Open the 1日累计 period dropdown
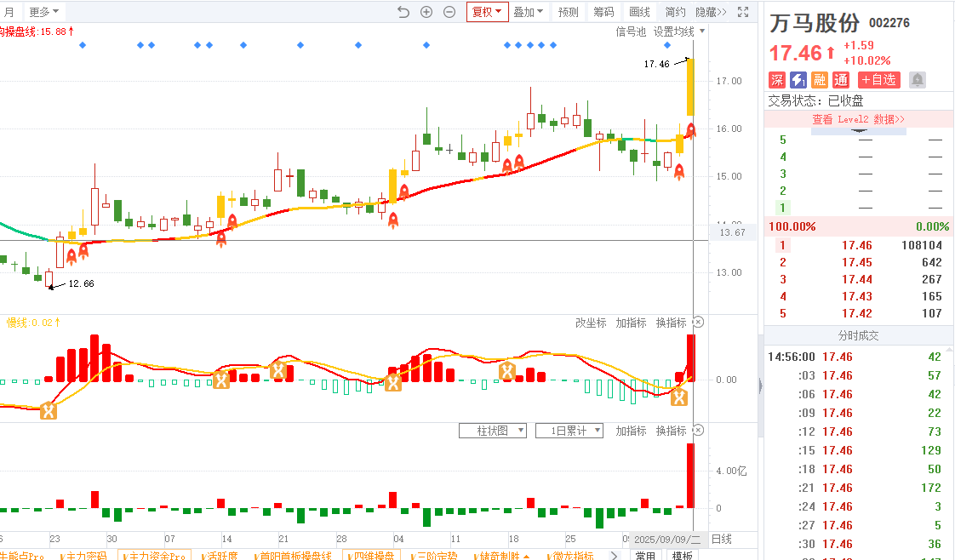 (x=569, y=431)
